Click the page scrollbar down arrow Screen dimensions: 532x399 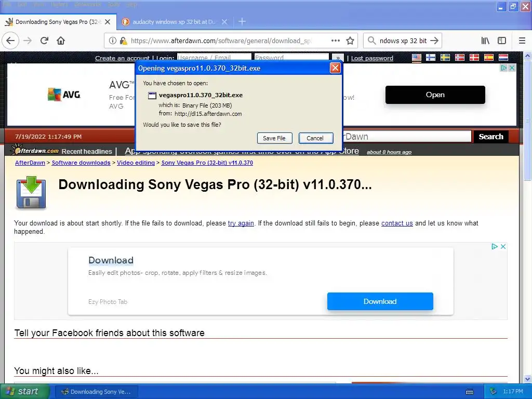pos(528,379)
